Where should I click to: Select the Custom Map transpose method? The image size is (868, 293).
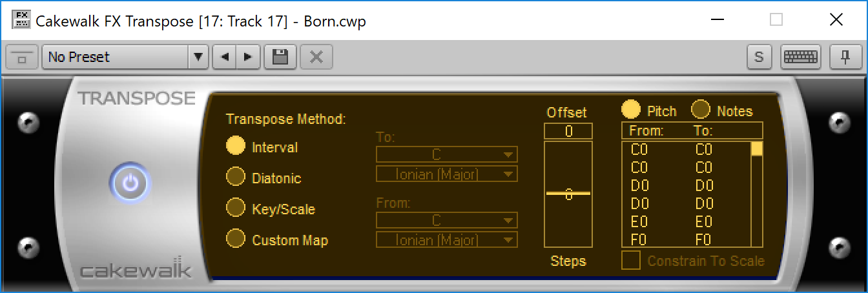pos(236,239)
